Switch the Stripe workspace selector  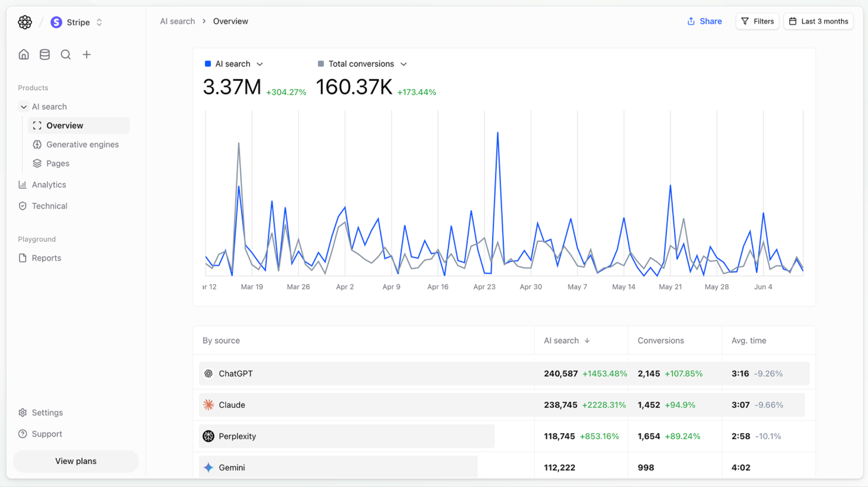coord(99,22)
